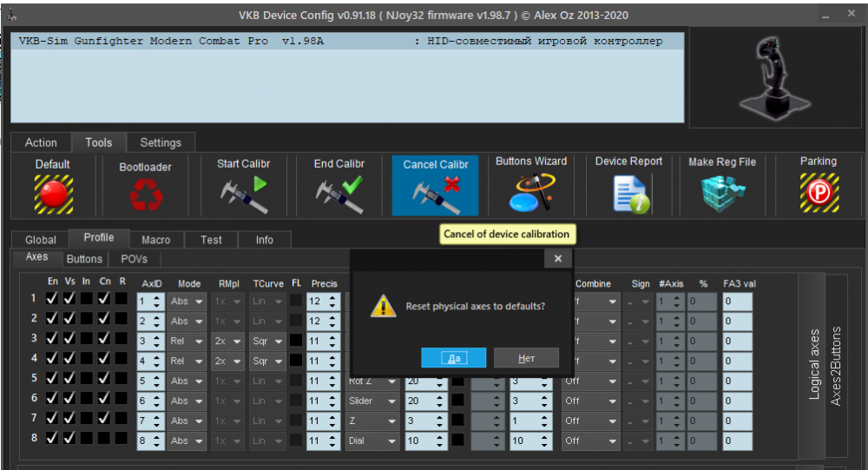Start calibration with Start Calibr icon
Image resolution: width=868 pixels, height=470 pixels.
point(243,193)
